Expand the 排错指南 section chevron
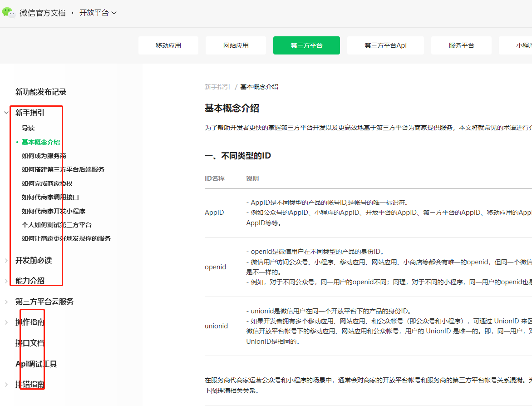 pos(6,385)
